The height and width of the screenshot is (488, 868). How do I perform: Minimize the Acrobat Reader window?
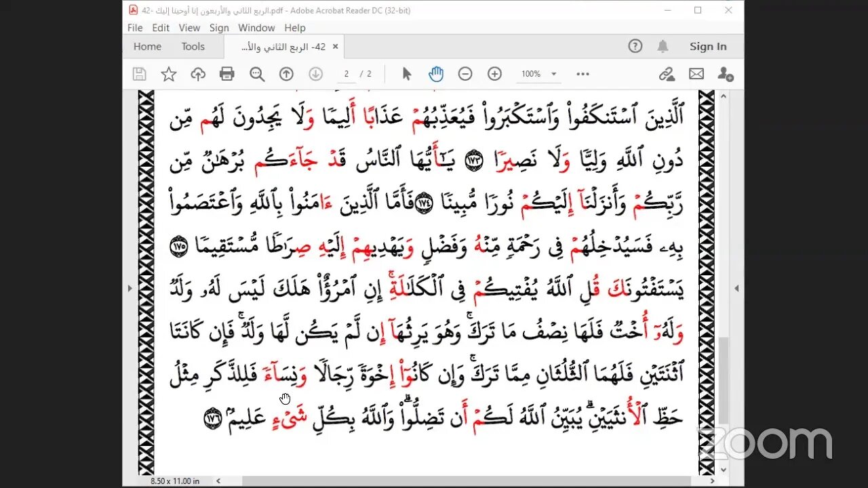(x=667, y=10)
